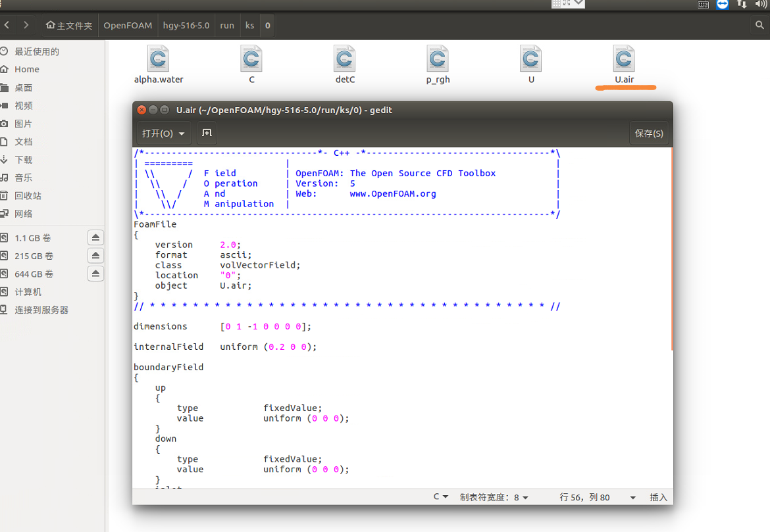
Task: Click the network arrows icon in top panel
Action: (742, 5)
